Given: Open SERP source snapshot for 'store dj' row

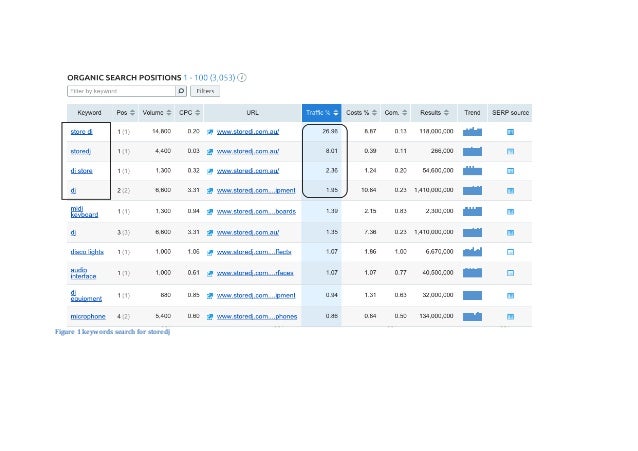Looking at the screenshot, I should click(510, 131).
